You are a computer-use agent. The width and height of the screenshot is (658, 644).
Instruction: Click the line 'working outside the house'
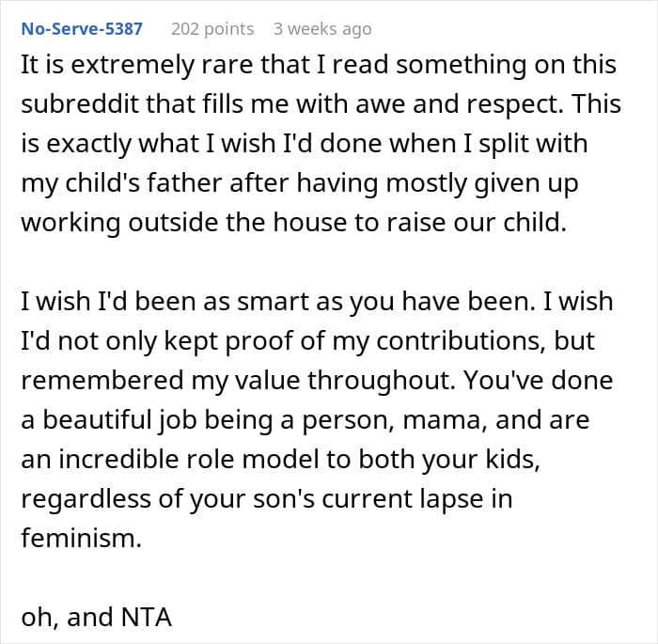pyautogui.click(x=293, y=222)
